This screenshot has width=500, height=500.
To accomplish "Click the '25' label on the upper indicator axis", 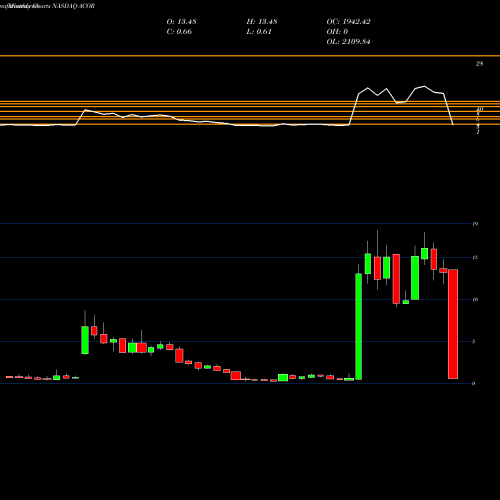I will (479, 64).
